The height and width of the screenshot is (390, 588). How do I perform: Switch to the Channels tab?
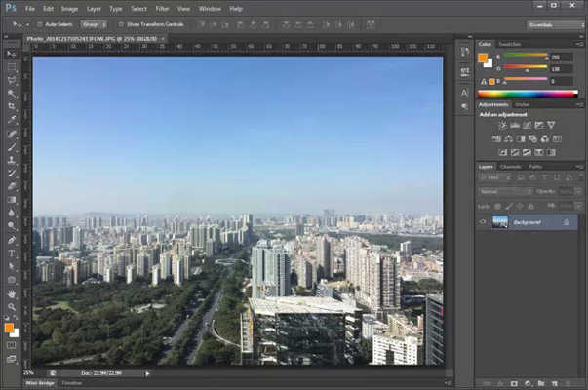(x=511, y=167)
